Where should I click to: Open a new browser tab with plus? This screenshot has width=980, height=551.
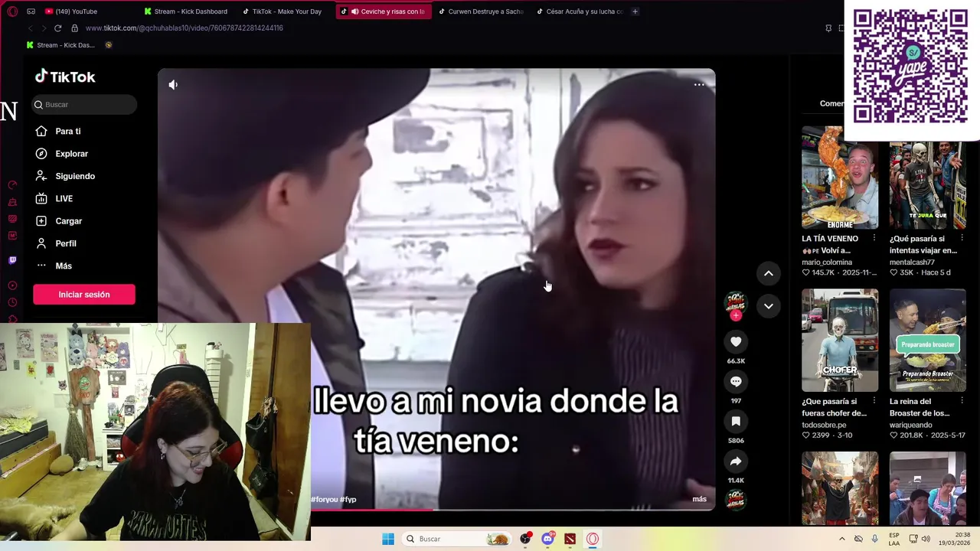635,11
